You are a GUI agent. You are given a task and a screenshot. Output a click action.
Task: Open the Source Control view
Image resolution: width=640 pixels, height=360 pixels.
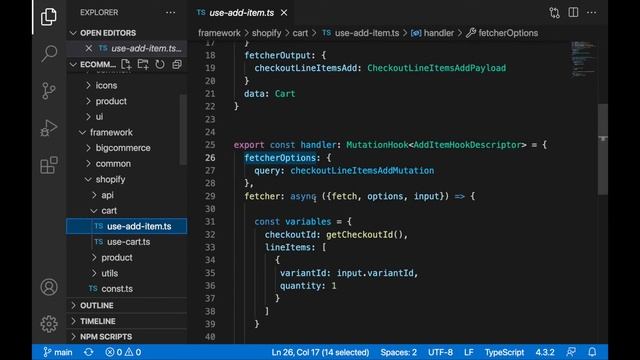tap(49, 91)
